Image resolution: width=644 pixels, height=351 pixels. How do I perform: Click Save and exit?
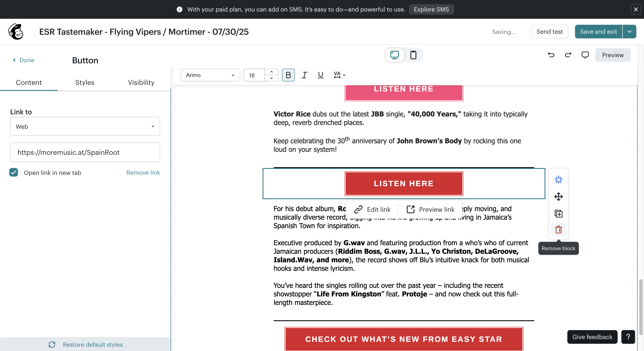(x=598, y=32)
